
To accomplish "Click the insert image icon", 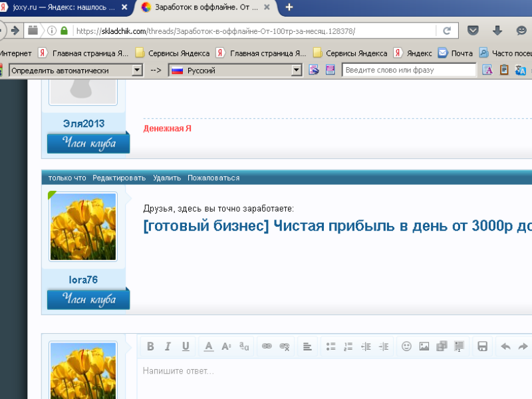I will (x=424, y=346).
